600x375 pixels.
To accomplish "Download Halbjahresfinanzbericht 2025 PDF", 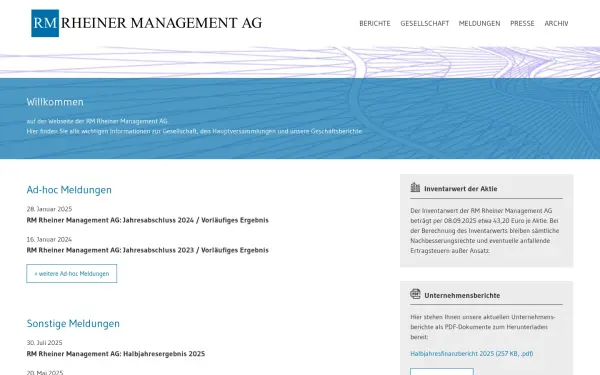I will (x=471, y=354).
